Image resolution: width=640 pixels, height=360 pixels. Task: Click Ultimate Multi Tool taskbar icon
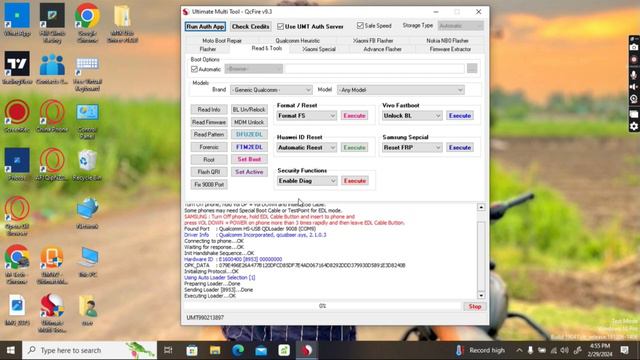[x=307, y=350]
